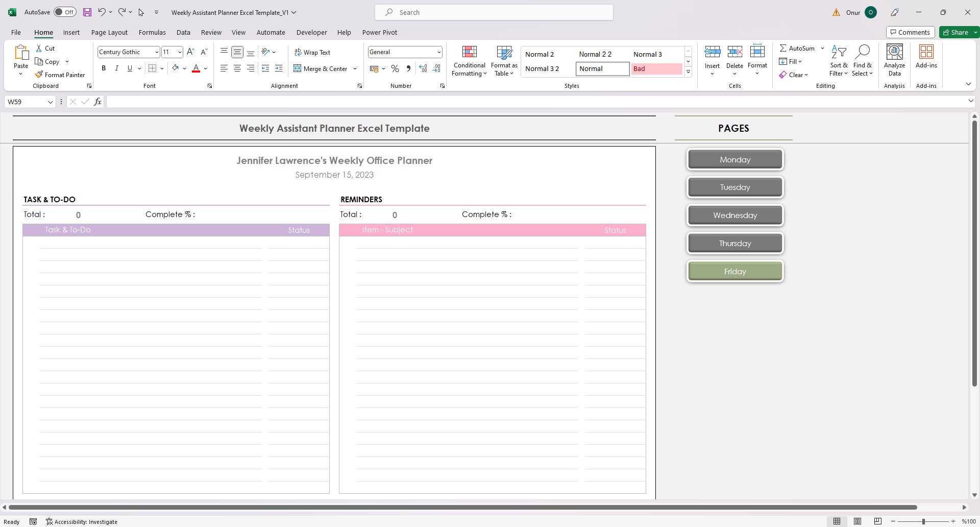This screenshot has width=980, height=527.
Task: Click the Percent Style icon
Action: pos(395,68)
